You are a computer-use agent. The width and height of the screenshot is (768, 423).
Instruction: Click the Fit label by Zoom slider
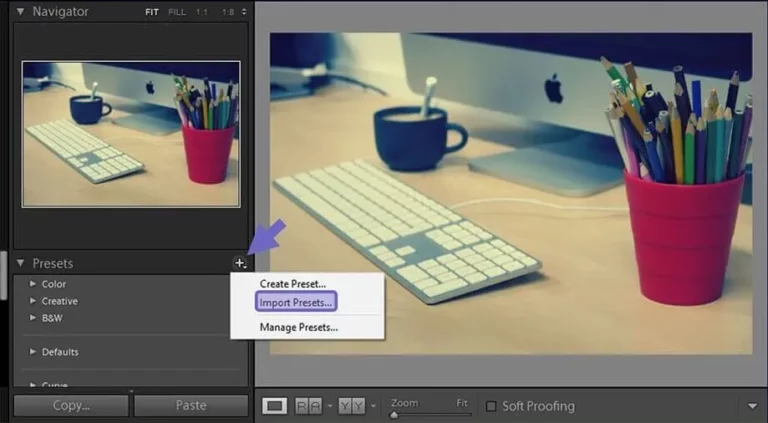pyautogui.click(x=462, y=403)
